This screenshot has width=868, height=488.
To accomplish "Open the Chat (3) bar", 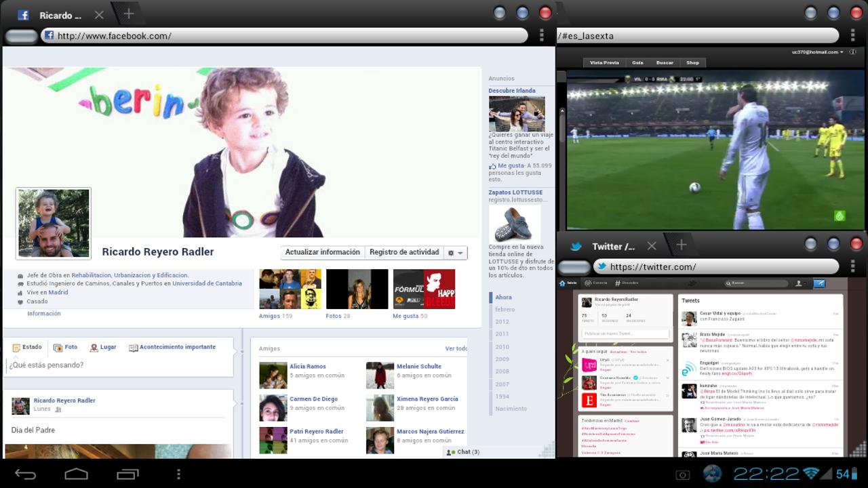I will click(x=464, y=452).
